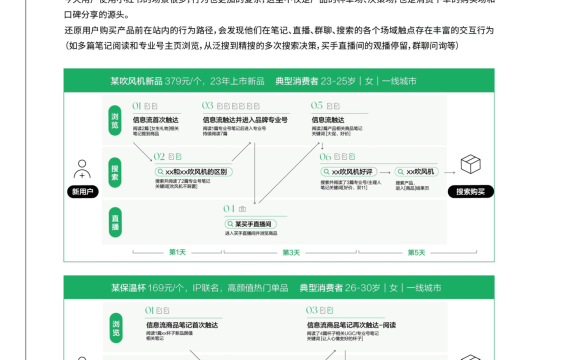Select the xx吹风机 search pill
Viewport: 570px width, 360px height.
coord(417,172)
